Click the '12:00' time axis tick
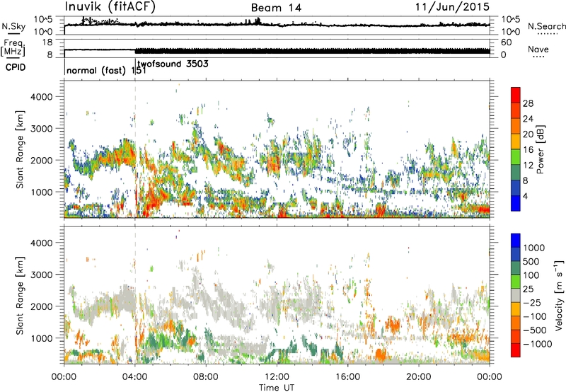This screenshot has height=392, width=566. [x=277, y=377]
